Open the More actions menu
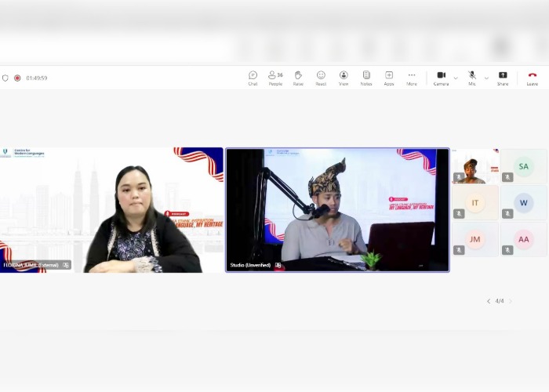This screenshot has width=549, height=392. click(x=412, y=76)
